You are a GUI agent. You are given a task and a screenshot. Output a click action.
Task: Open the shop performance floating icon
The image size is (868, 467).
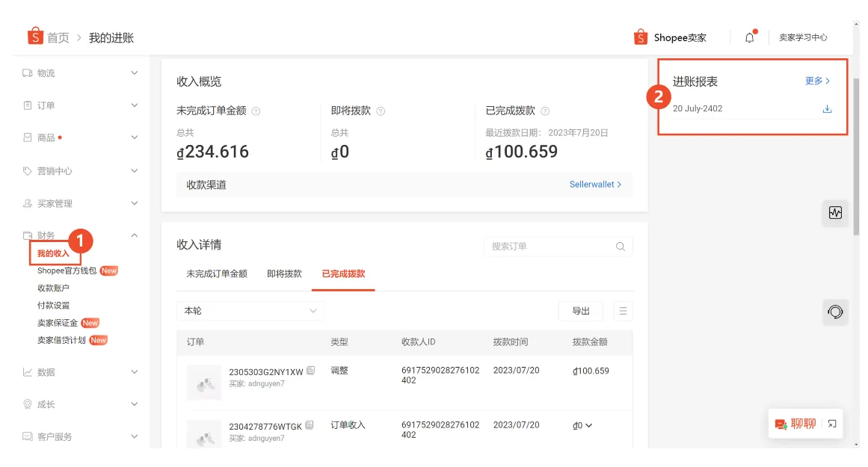tap(835, 213)
